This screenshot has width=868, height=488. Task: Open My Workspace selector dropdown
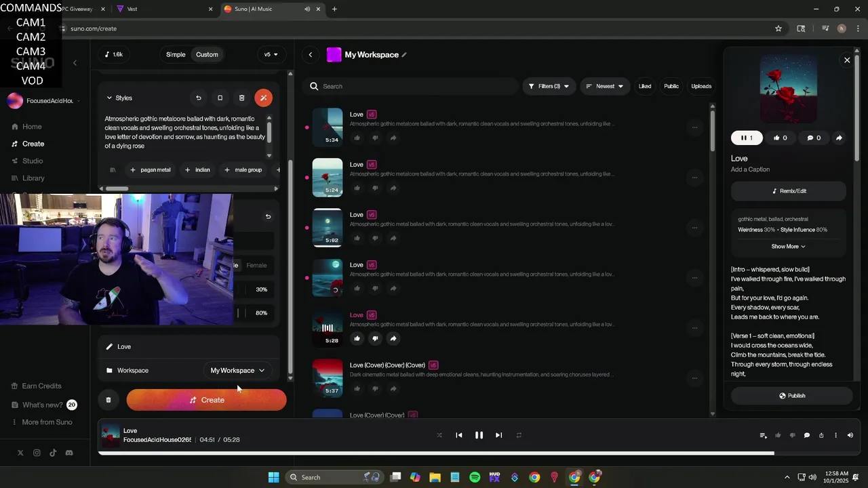(237, 370)
